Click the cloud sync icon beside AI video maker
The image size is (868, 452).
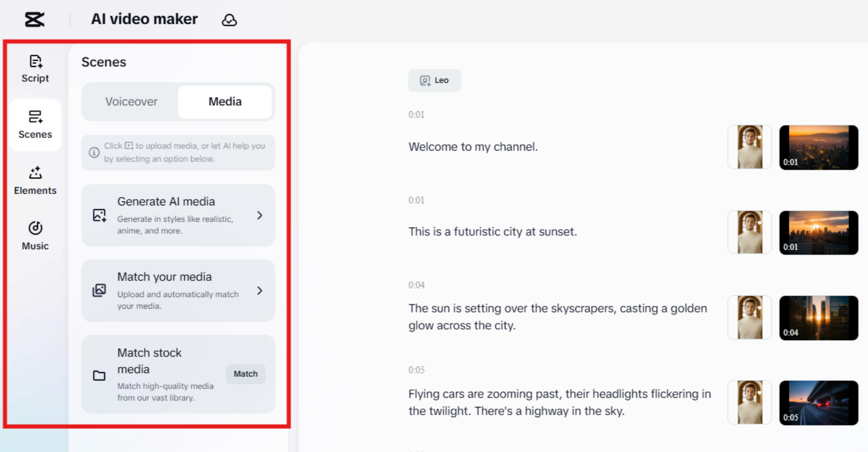[x=230, y=20]
